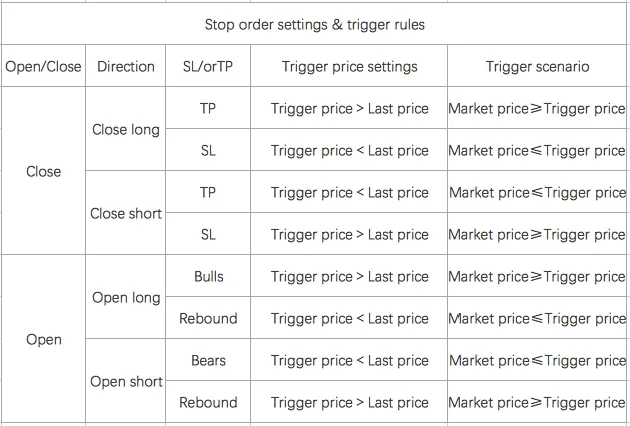630x426 pixels.
Task: Select the Open long direction cell
Action: [x=126, y=298]
